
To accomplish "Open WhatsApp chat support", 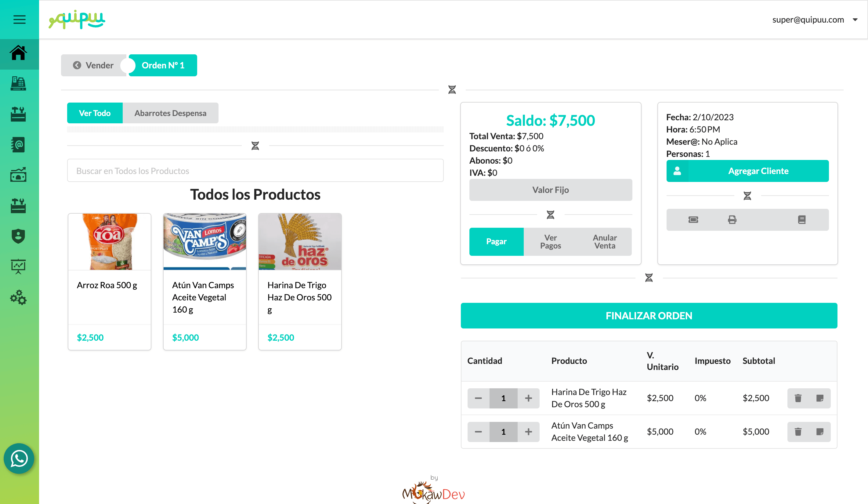I will click(19, 458).
